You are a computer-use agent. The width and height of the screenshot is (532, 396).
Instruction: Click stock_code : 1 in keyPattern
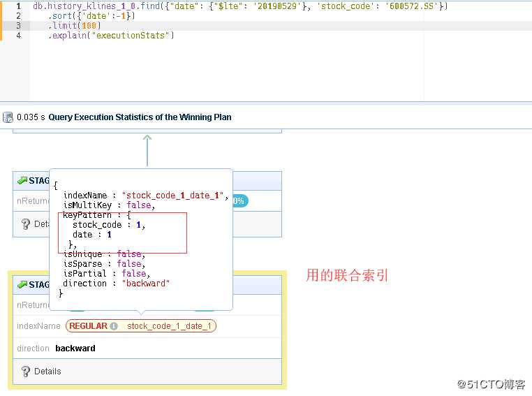(109, 225)
